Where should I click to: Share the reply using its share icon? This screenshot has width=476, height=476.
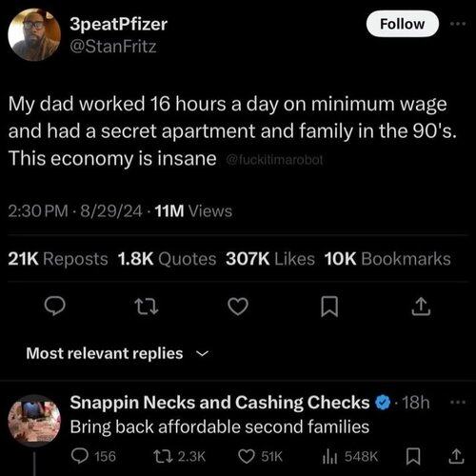(457, 456)
